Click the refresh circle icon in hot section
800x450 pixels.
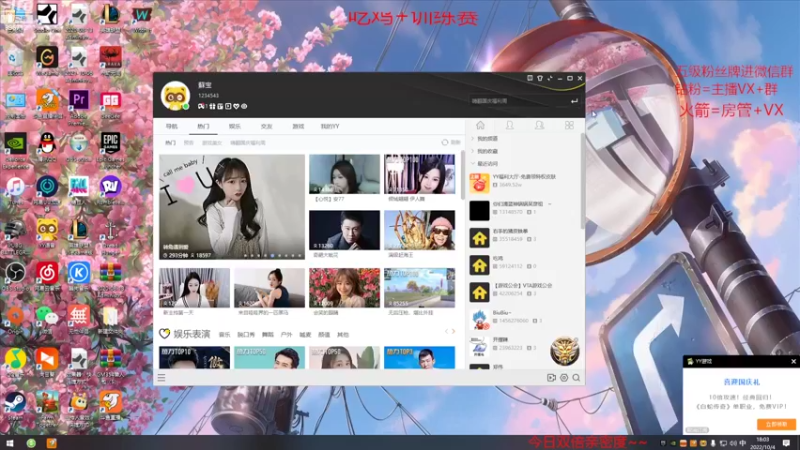click(444, 142)
